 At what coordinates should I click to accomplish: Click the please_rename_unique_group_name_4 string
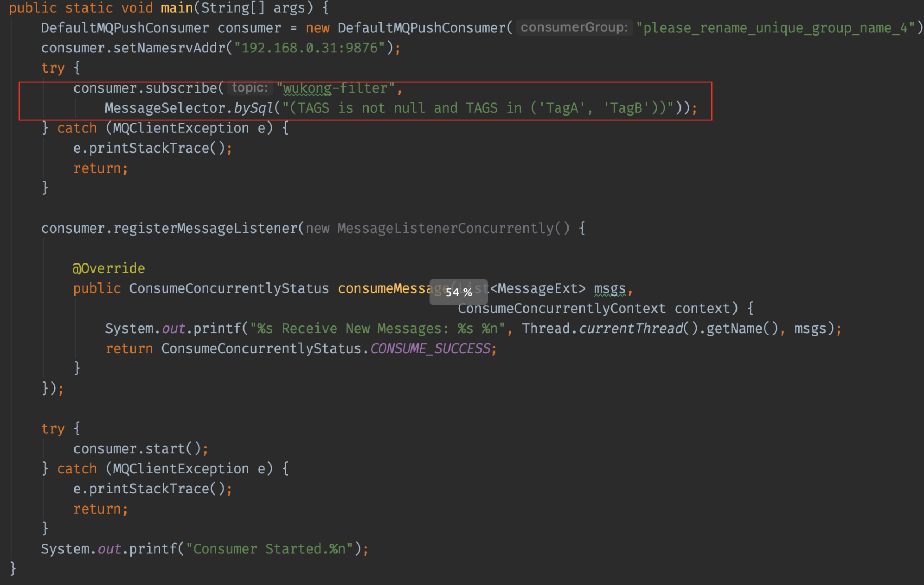coord(775,28)
